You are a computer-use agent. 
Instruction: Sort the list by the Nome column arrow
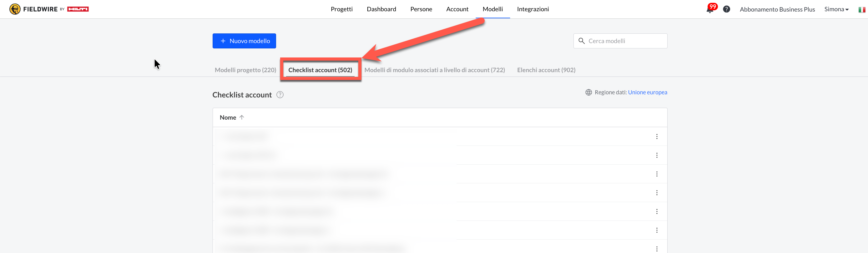pos(242,117)
